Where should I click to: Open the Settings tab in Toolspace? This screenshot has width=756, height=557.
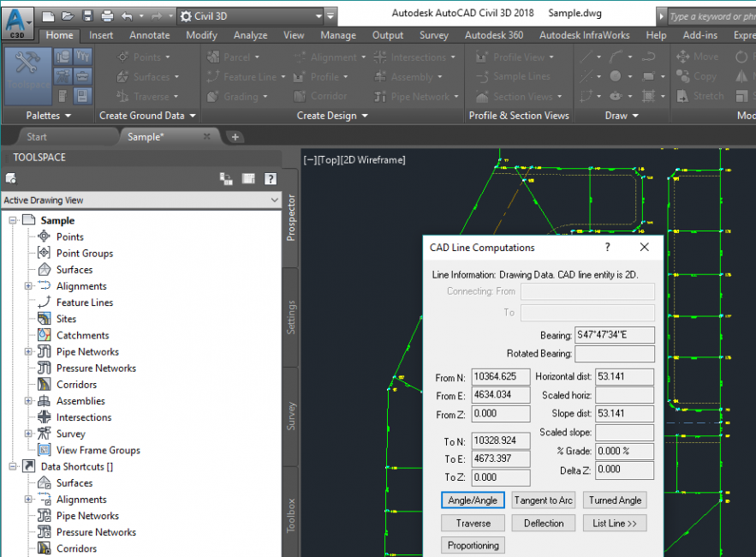tap(291, 317)
